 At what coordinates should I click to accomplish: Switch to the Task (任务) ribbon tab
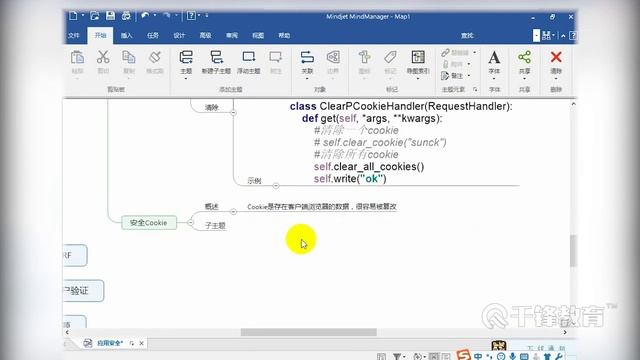click(153, 36)
